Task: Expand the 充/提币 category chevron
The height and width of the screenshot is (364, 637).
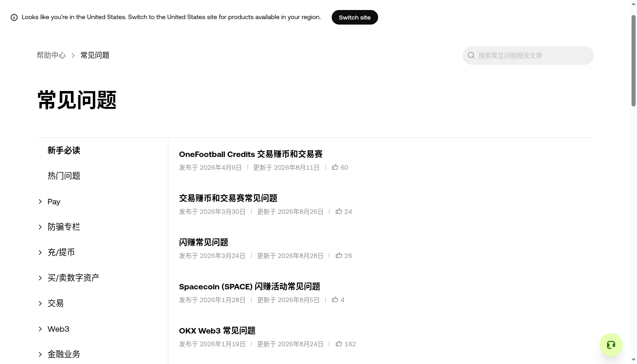Action: click(40, 252)
